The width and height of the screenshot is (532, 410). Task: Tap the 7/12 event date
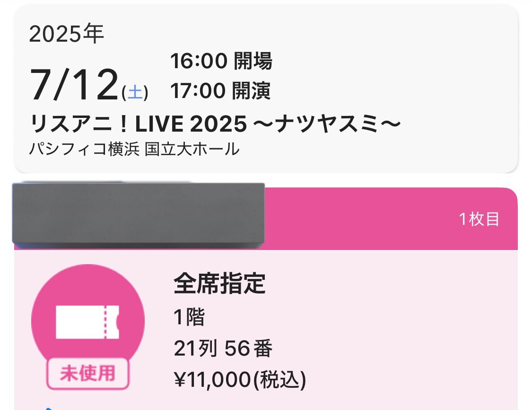[x=74, y=85]
